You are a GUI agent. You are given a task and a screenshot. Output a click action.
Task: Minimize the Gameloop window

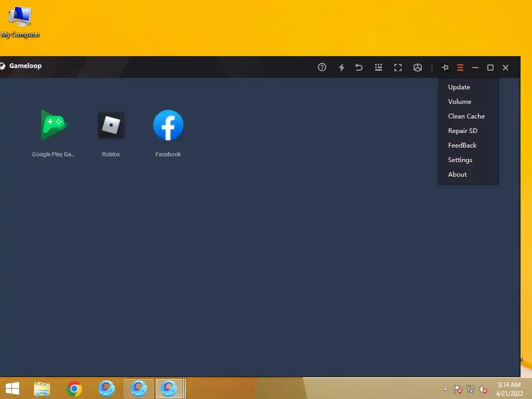(475, 68)
